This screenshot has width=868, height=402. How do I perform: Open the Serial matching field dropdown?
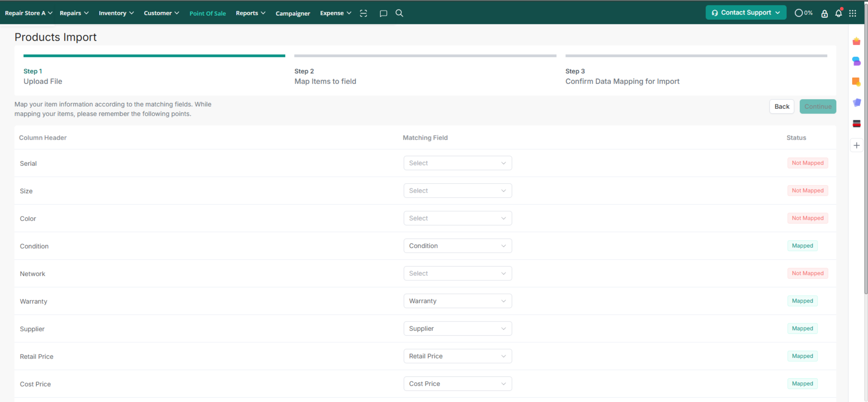[458, 163]
